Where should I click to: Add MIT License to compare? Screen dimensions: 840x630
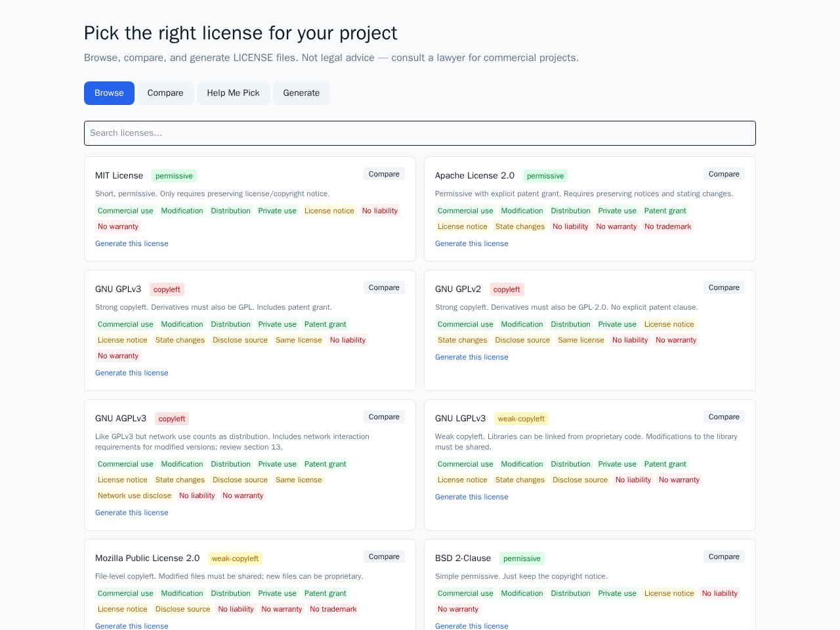point(384,174)
